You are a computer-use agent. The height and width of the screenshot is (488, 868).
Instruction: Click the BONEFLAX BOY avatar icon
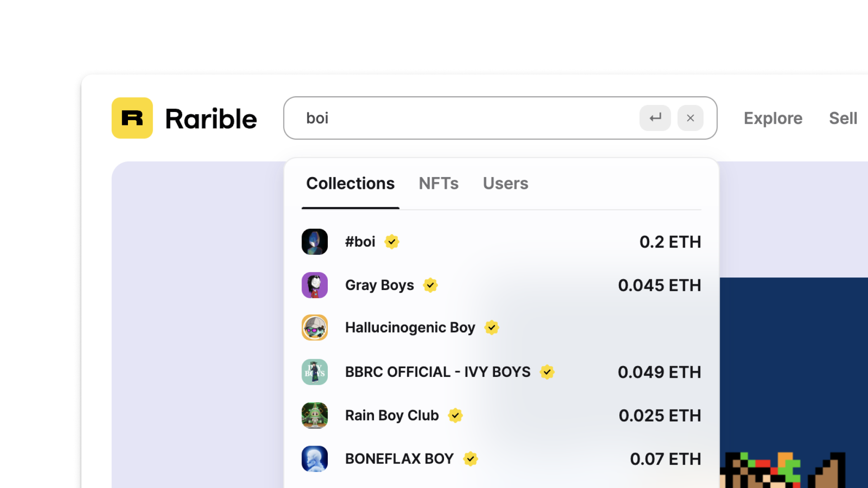pyautogui.click(x=315, y=459)
